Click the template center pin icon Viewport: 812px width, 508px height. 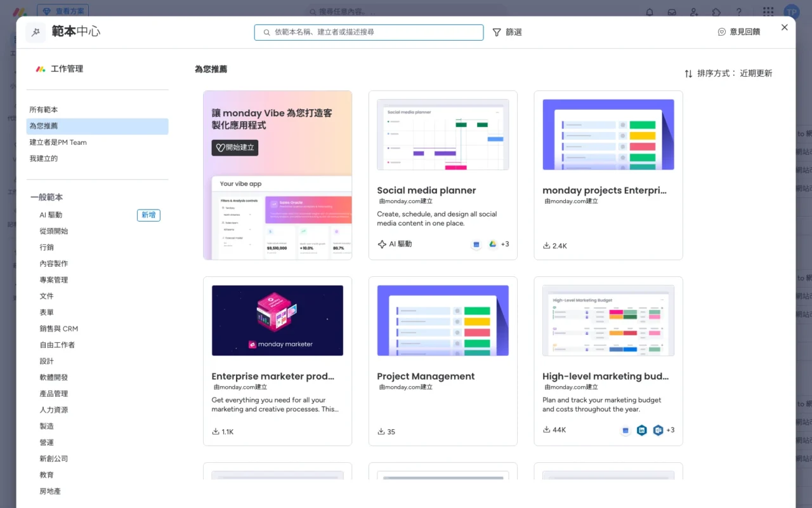click(36, 32)
